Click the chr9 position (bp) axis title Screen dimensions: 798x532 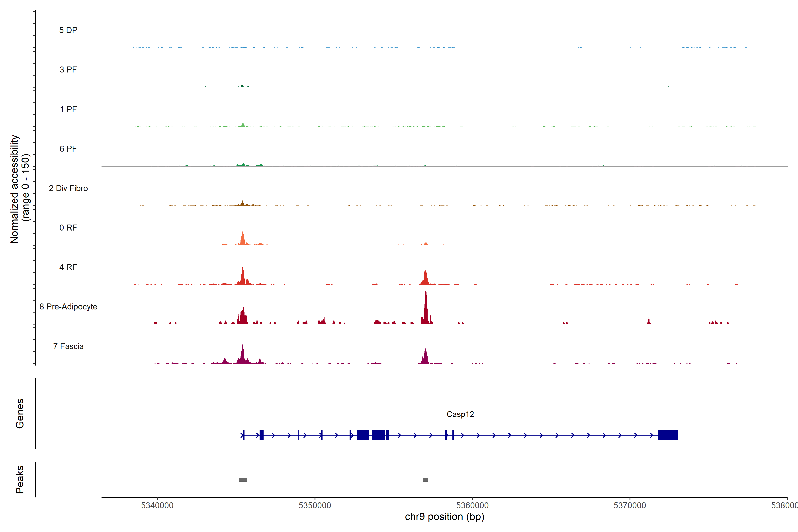[x=444, y=517]
